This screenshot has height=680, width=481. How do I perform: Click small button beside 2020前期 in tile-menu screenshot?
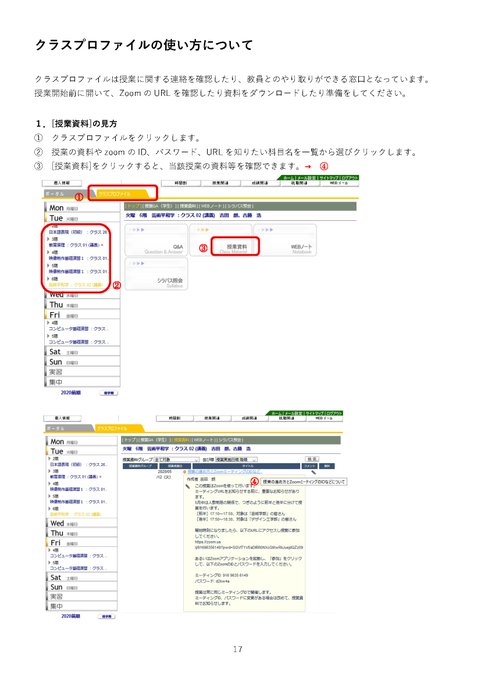pyautogui.click(x=108, y=393)
